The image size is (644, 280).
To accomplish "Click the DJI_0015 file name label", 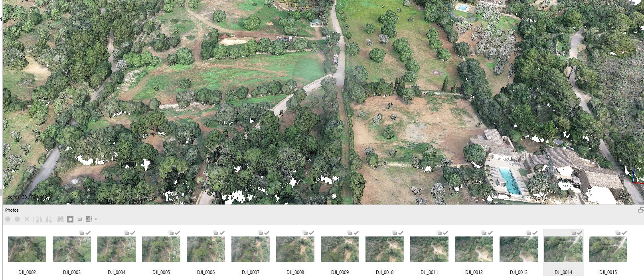I will point(608,272).
